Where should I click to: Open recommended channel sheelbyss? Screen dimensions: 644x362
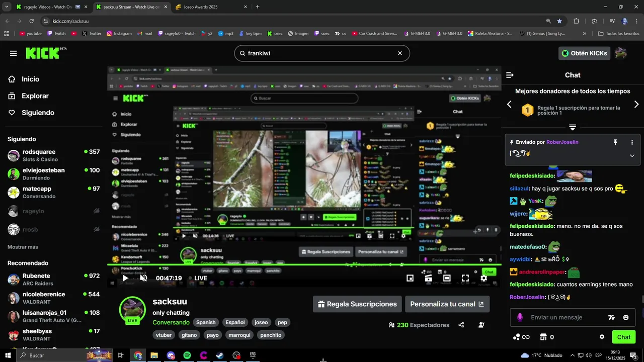[53, 334]
